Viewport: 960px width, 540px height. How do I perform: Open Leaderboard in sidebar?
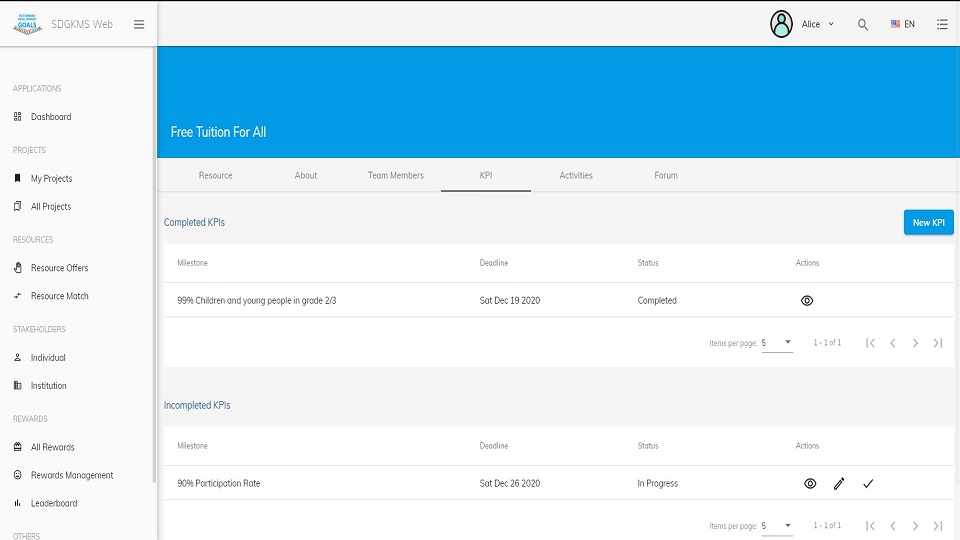tap(54, 503)
